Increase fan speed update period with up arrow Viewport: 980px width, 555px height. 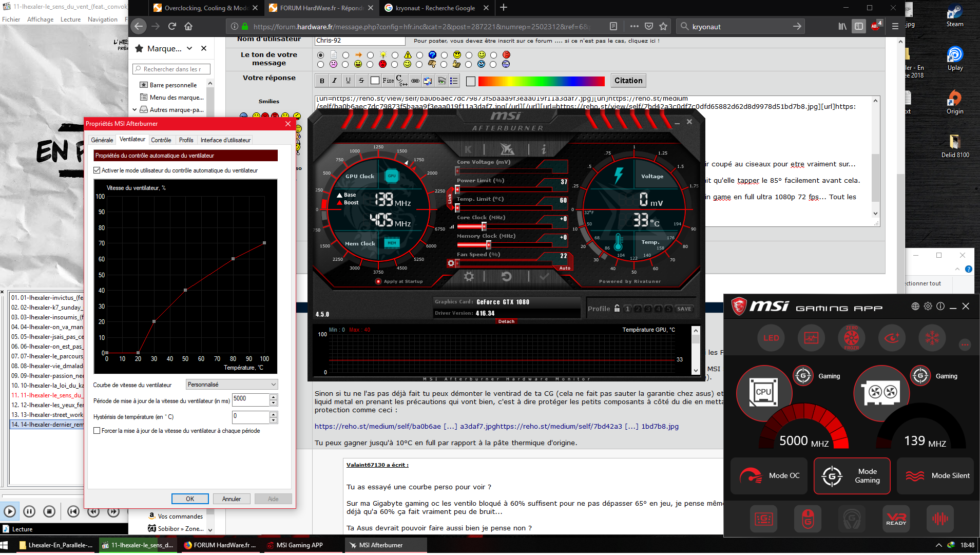tap(274, 396)
